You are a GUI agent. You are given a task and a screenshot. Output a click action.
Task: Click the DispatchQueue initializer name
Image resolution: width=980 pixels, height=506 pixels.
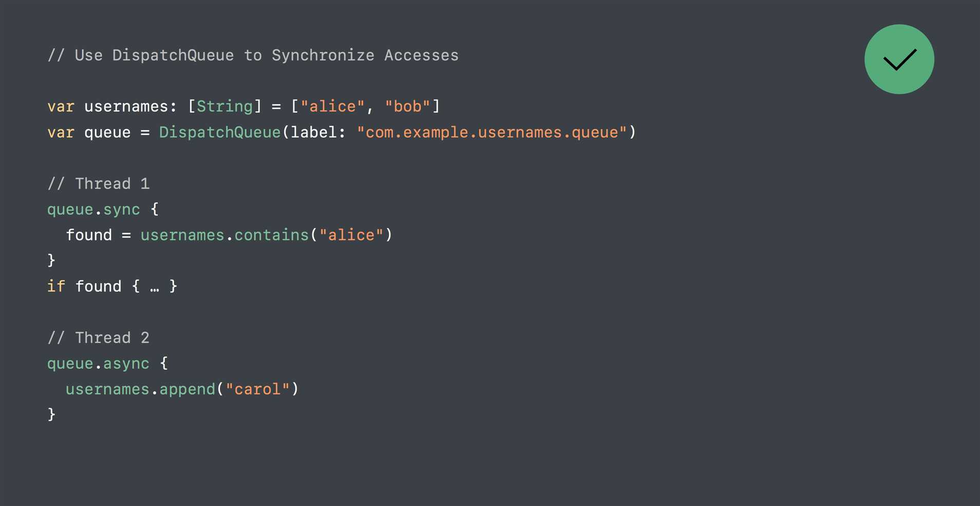(x=220, y=132)
